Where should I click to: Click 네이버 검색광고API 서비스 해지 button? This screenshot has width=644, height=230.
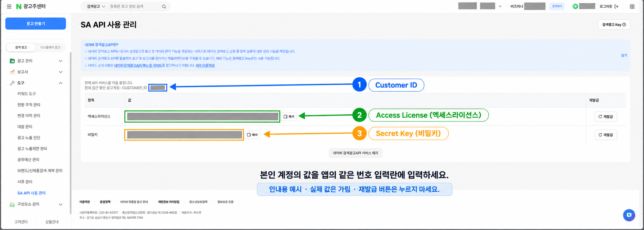tap(356, 153)
